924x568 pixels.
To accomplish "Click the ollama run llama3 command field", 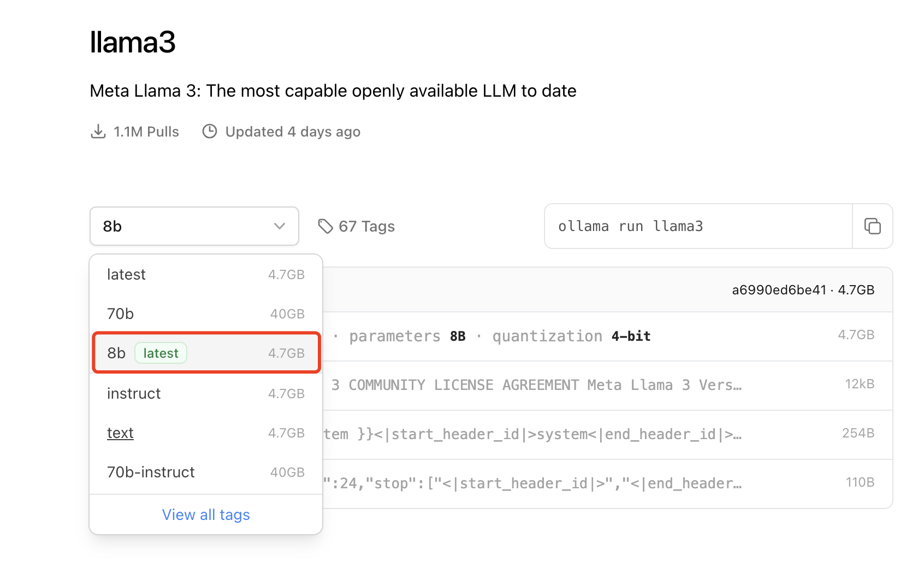I will [x=698, y=226].
